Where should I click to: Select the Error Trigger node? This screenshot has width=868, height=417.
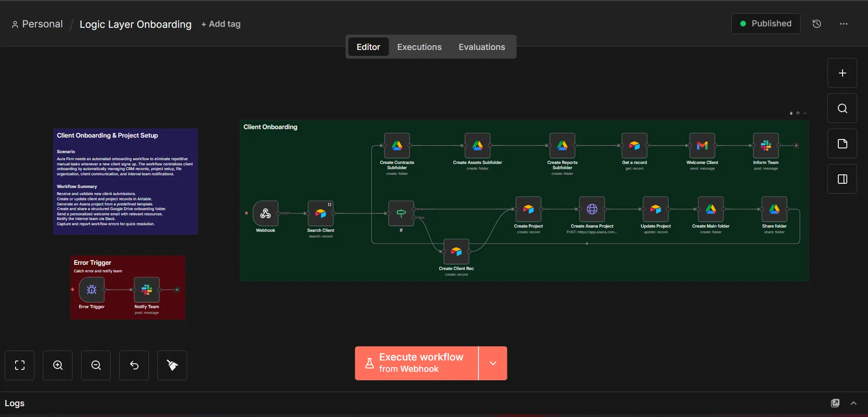coord(91,290)
